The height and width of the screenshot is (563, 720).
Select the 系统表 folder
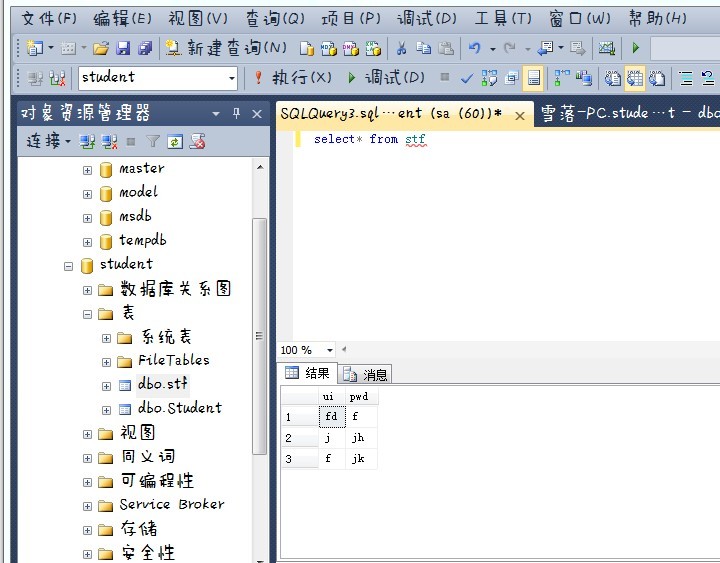166,337
